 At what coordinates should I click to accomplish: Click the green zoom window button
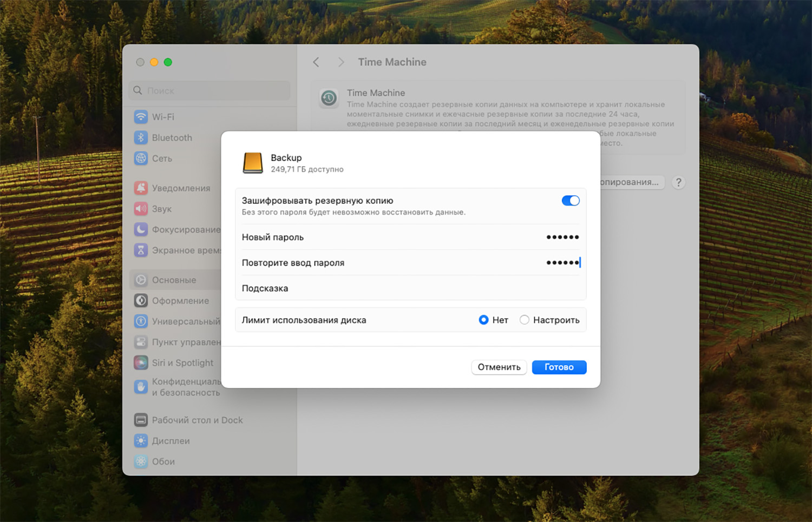[x=168, y=62]
